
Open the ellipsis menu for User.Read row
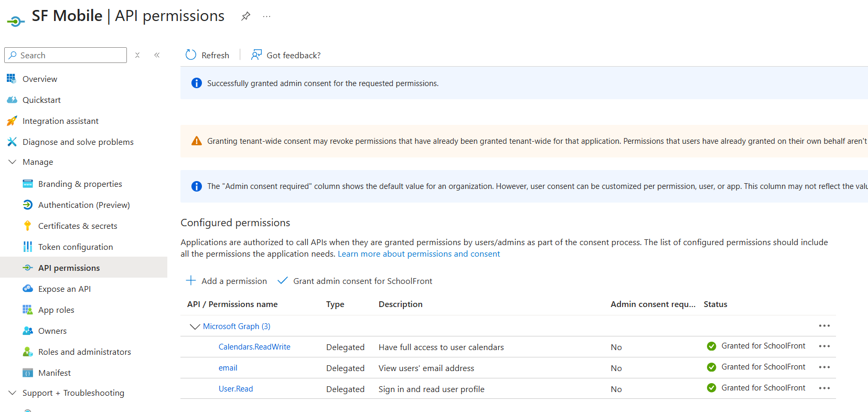824,388
